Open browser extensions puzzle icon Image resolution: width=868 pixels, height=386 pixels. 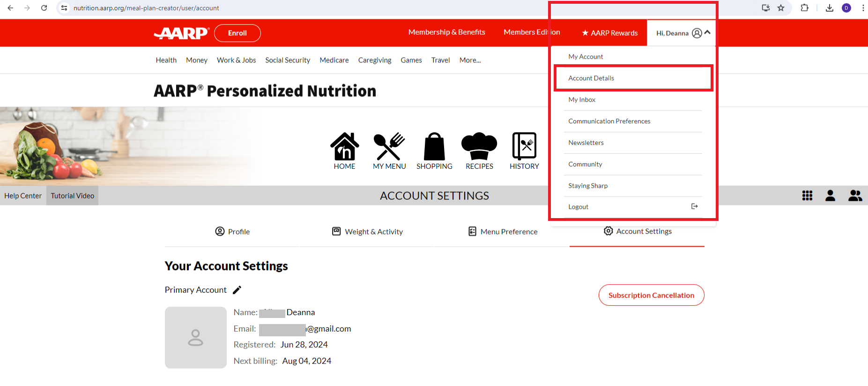tap(805, 8)
